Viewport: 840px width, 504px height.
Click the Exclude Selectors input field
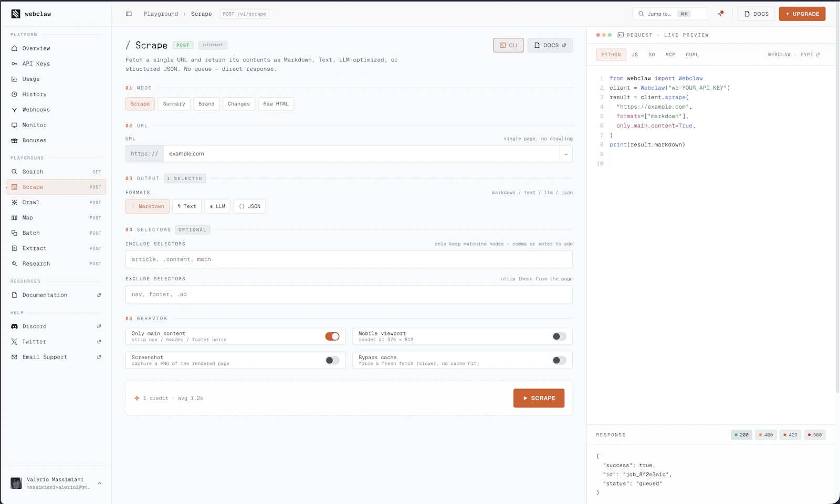pos(349,294)
